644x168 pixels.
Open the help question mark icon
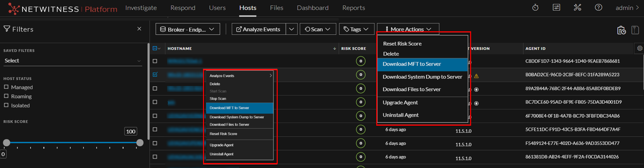tap(598, 8)
